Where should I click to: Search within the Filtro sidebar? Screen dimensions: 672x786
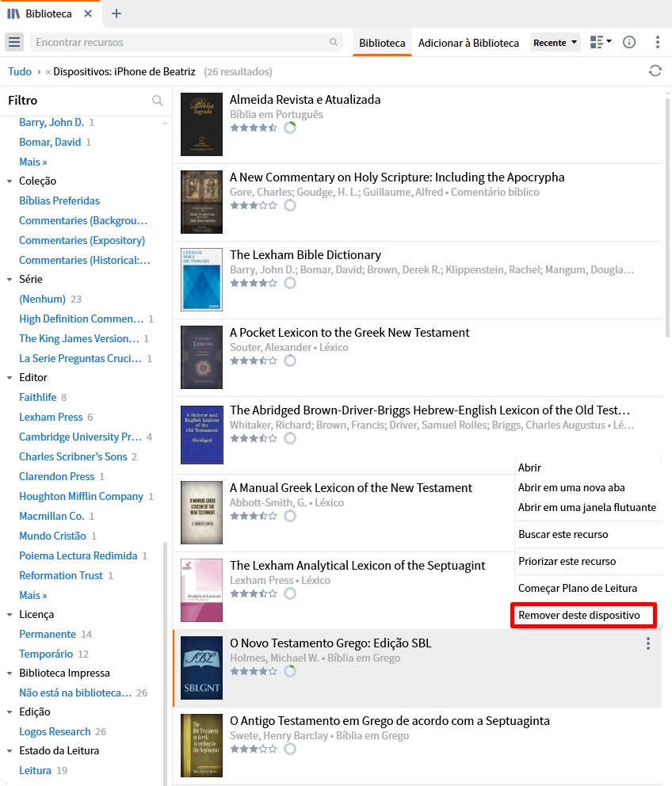pos(158,101)
